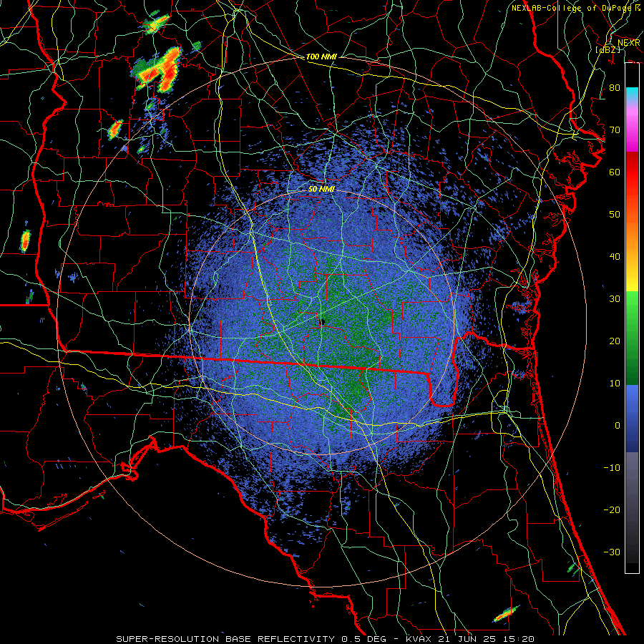Click the 20 value on the dBZ scale

[x=615, y=341]
